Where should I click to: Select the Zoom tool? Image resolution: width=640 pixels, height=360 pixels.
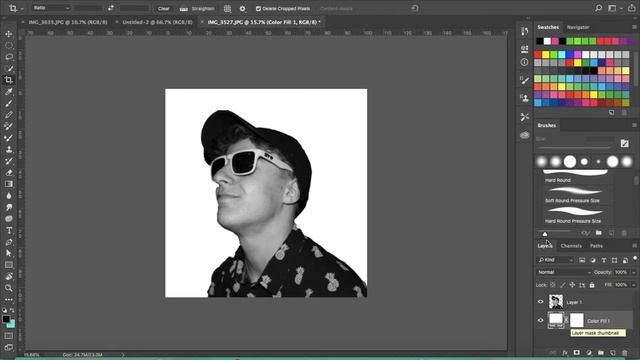9,288
